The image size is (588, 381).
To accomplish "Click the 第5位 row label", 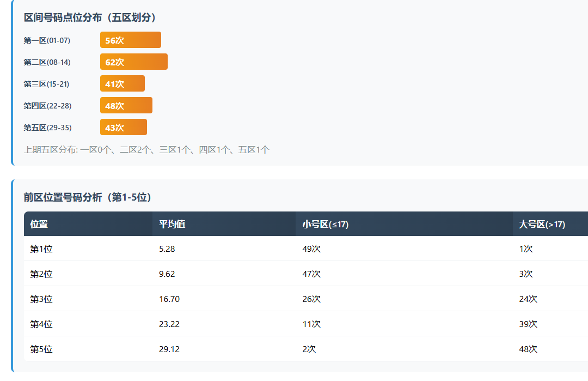I will click(x=41, y=349).
